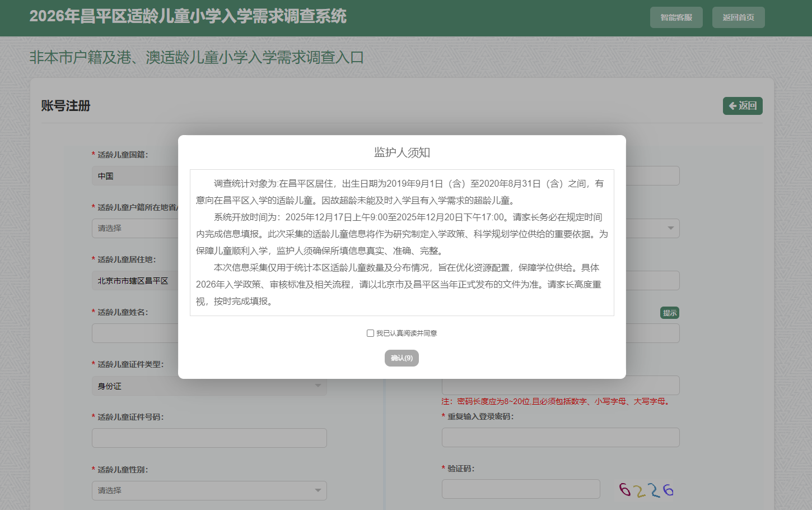This screenshot has width=812, height=510.
Task: Check the 我已认真阅读并同意 checkbox
Action: pos(370,333)
